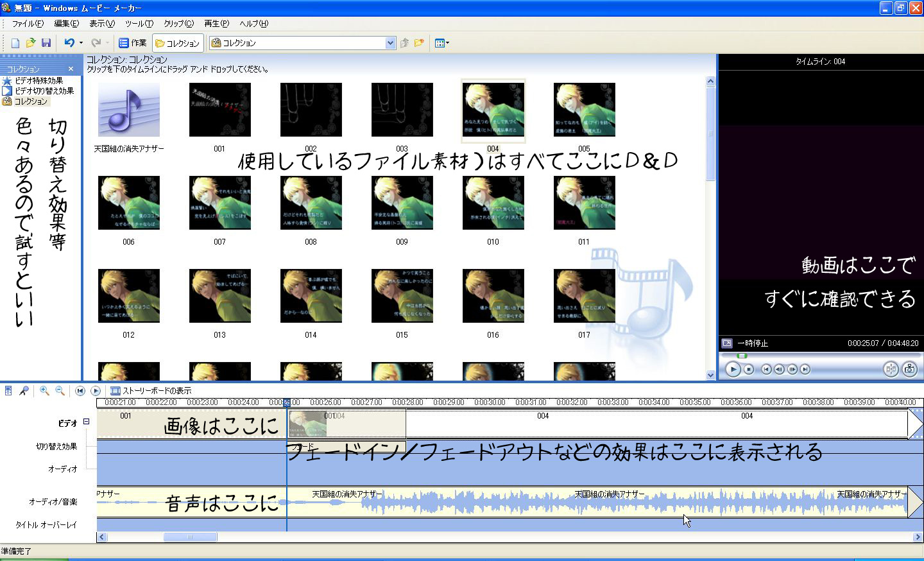The width and height of the screenshot is (924, 561).
Task: Rewind the timeline to the start
Action: click(x=80, y=390)
